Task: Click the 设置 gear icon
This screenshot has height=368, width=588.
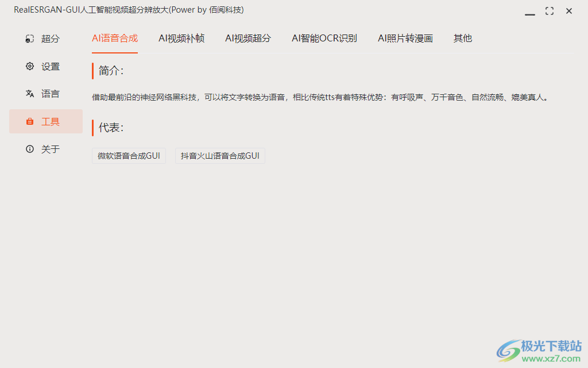Action: click(x=30, y=67)
